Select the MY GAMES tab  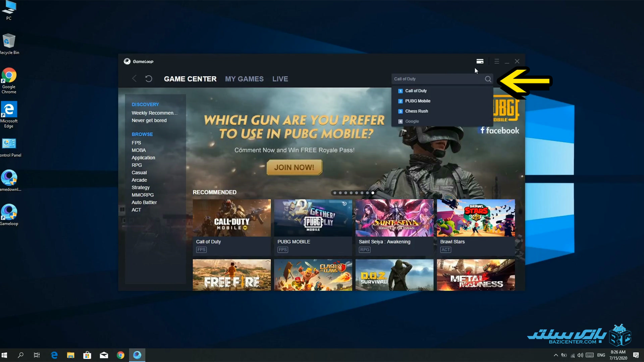click(x=245, y=79)
